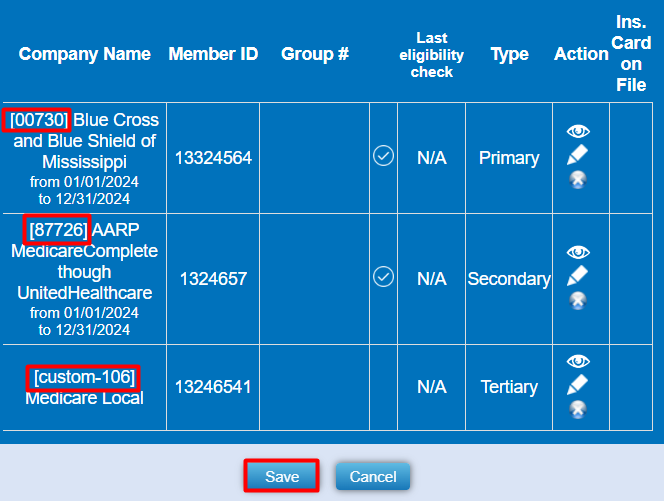Click eligibility checkmark for Blue Cross row
The height and width of the screenshot is (501, 664).
pos(383,155)
